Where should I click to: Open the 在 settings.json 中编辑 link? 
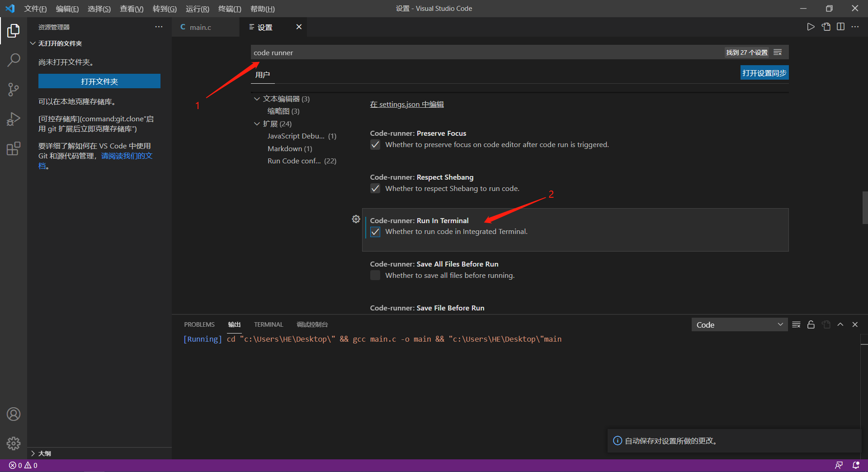click(406, 104)
